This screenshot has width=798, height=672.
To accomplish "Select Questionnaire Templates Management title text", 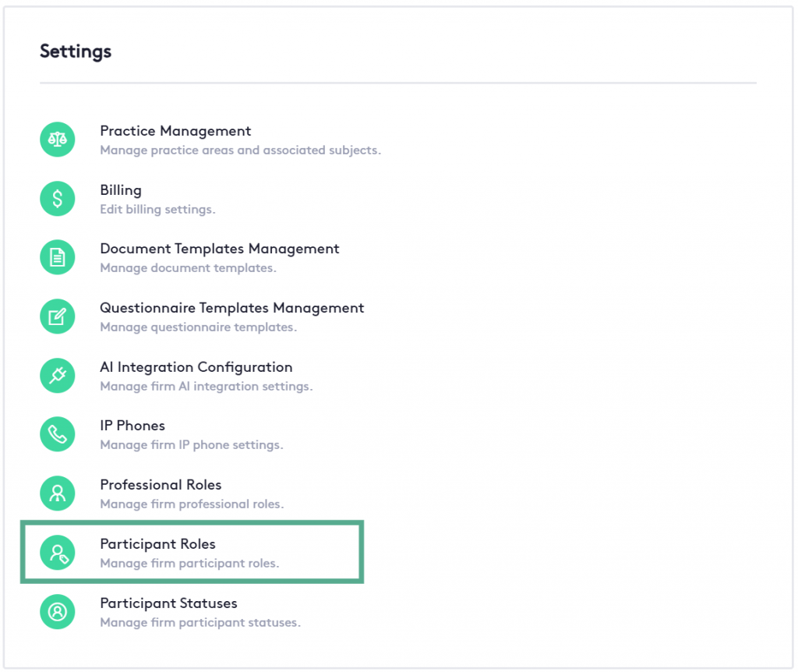I will click(x=231, y=308).
